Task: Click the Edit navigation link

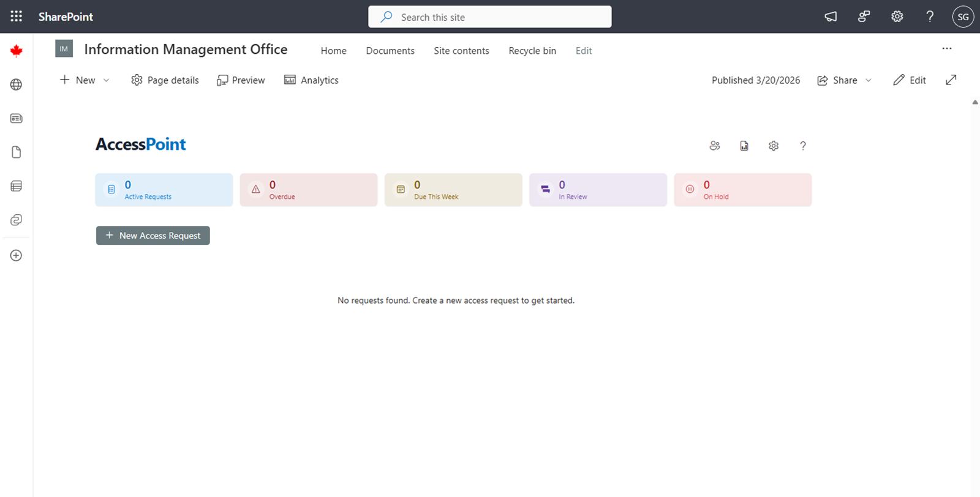Action: (x=584, y=51)
